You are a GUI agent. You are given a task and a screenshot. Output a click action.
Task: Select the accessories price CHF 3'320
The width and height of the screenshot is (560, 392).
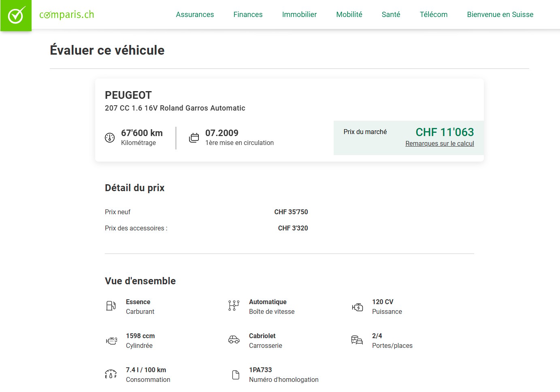[x=293, y=228]
